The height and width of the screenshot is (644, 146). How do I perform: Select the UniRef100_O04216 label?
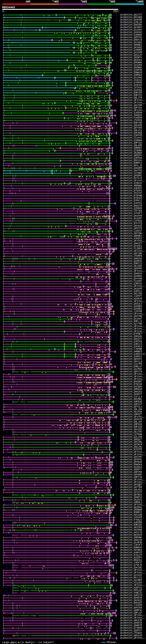coord(131,80)
